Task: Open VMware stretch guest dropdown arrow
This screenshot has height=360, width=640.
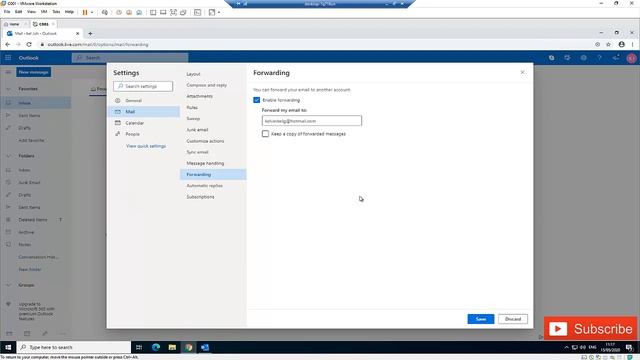Action: click(219, 12)
